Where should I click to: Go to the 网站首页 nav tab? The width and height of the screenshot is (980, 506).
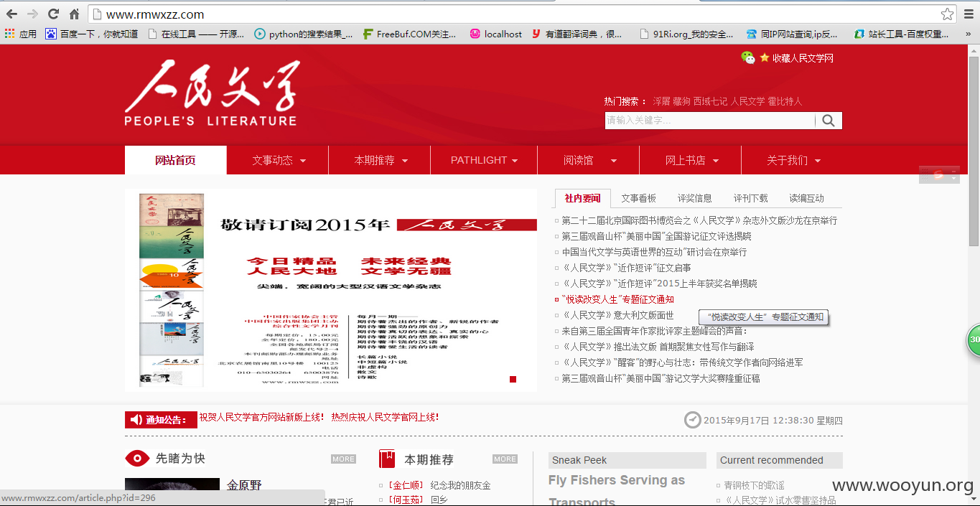pyautogui.click(x=176, y=160)
